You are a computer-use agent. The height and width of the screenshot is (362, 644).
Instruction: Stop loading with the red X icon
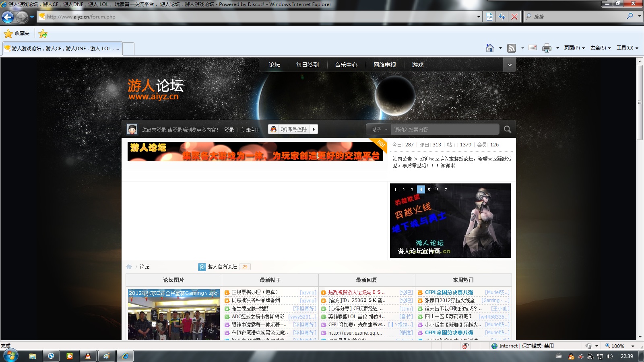(x=514, y=16)
